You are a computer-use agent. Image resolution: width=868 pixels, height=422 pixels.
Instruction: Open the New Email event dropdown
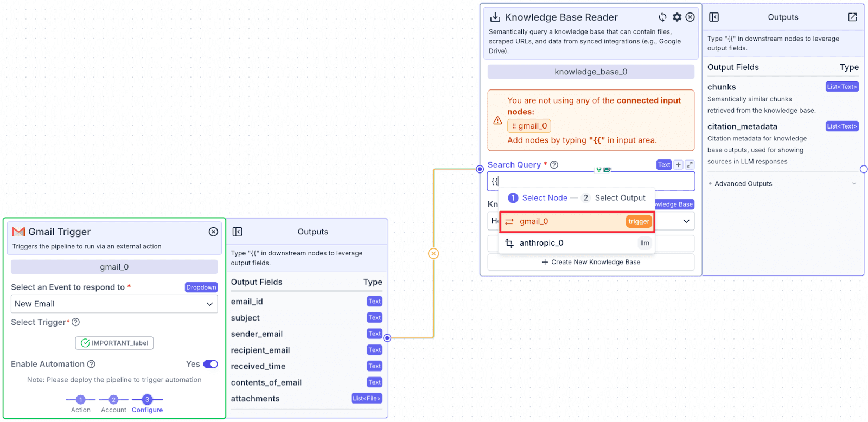click(x=114, y=304)
